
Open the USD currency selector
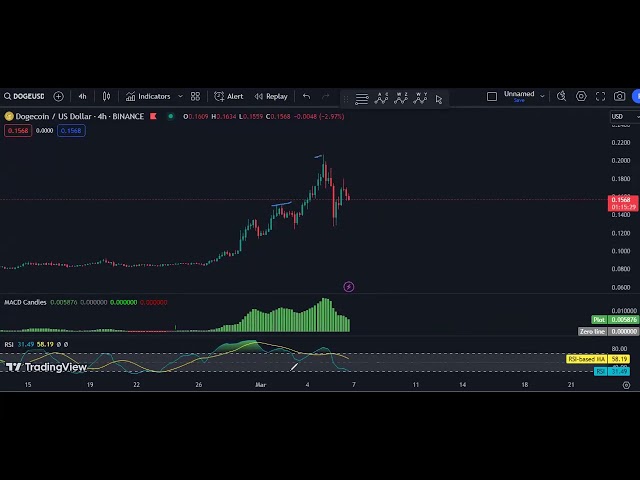(618, 117)
